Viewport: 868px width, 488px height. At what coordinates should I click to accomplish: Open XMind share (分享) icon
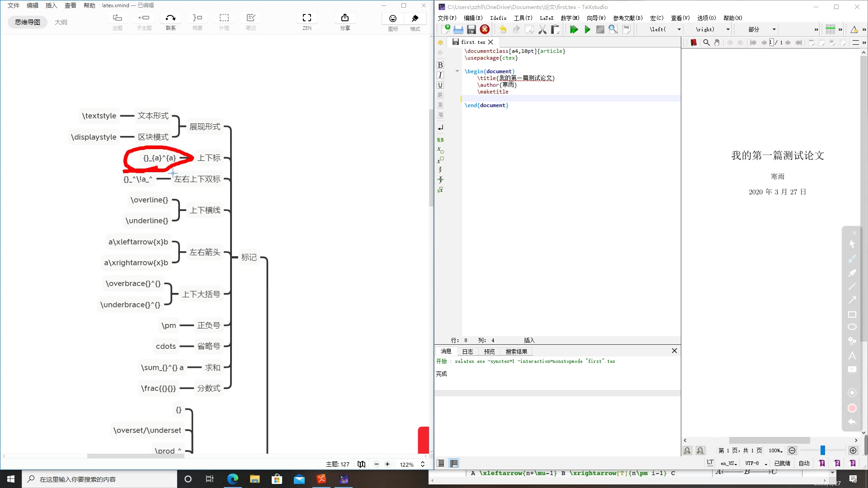[x=345, y=18]
